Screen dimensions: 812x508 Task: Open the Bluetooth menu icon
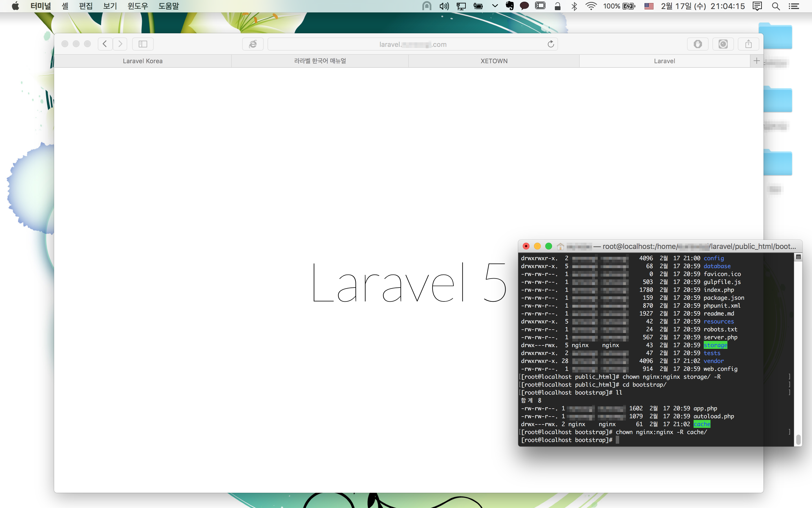pos(574,6)
